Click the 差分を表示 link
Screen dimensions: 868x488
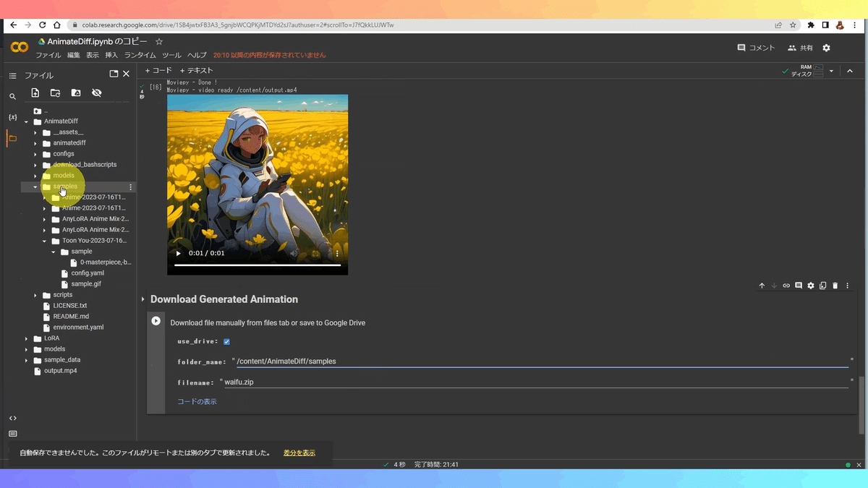[x=299, y=453]
